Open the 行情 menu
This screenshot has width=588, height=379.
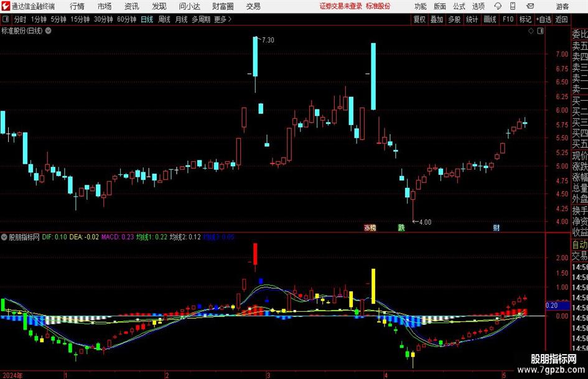(77, 6)
